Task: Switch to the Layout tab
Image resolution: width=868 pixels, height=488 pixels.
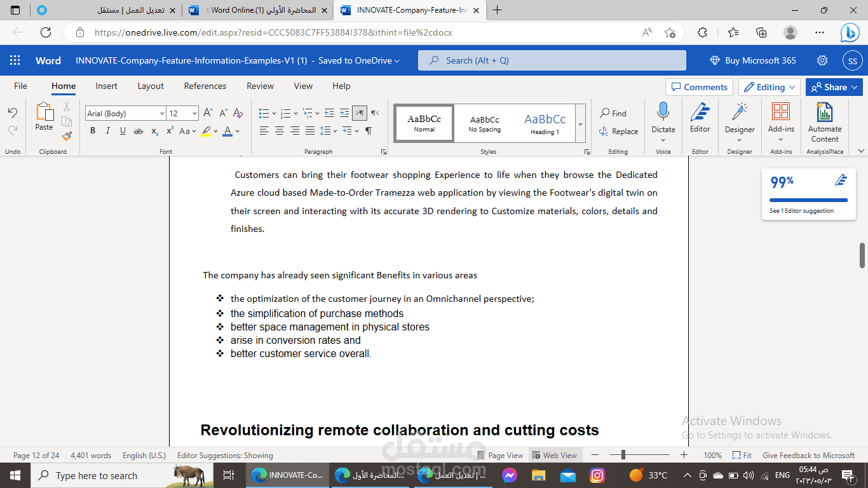Action: tap(151, 86)
